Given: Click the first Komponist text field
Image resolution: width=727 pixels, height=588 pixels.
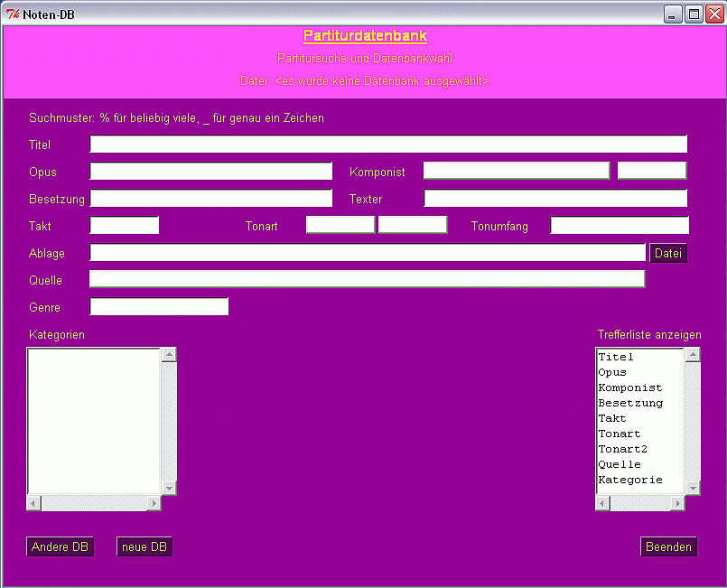Looking at the screenshot, I should (516, 172).
